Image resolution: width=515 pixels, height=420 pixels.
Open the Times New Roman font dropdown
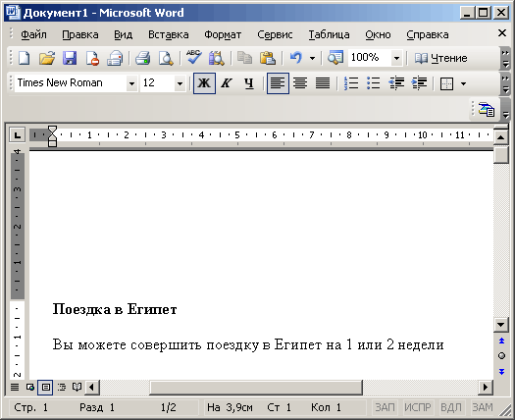(x=131, y=83)
